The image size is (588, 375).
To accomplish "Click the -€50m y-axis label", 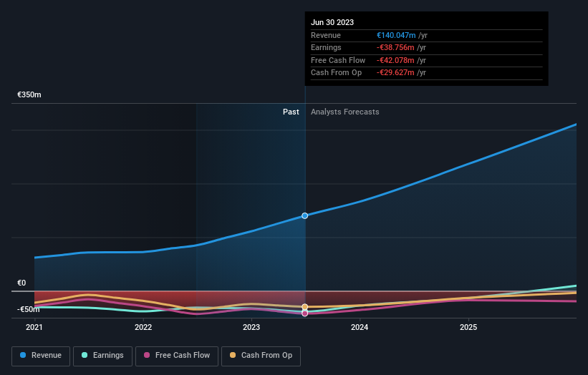I will coord(29,309).
